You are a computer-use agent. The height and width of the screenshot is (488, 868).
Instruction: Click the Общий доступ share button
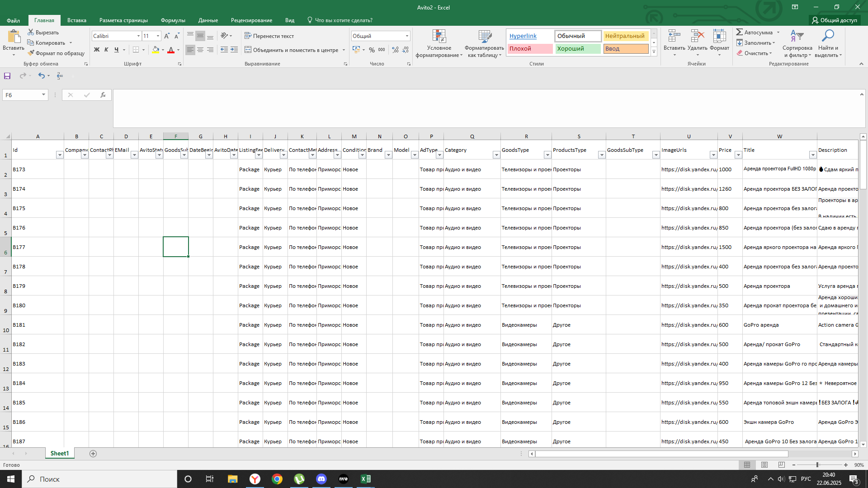coord(835,20)
